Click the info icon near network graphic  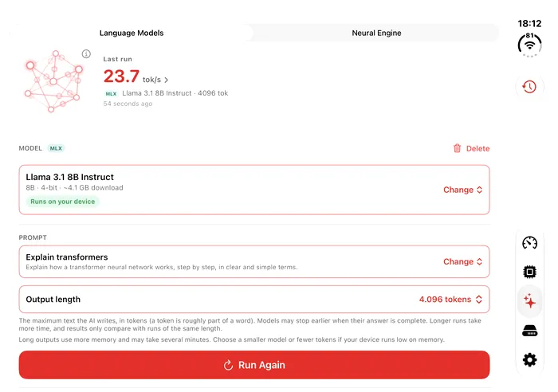86,54
